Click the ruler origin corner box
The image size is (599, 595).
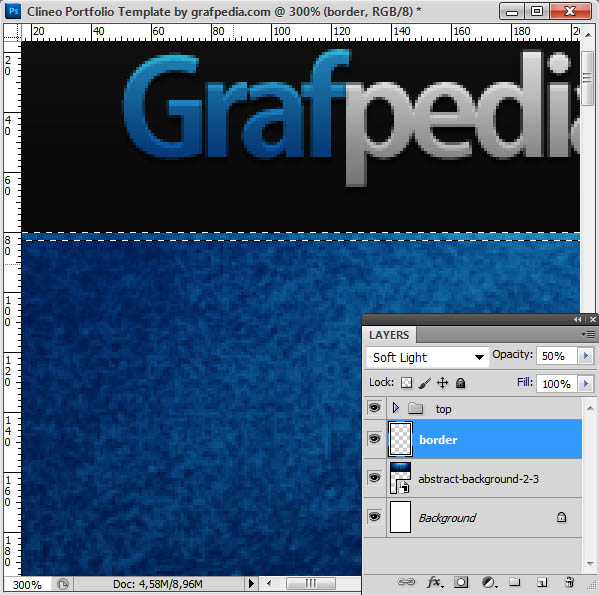[12, 32]
